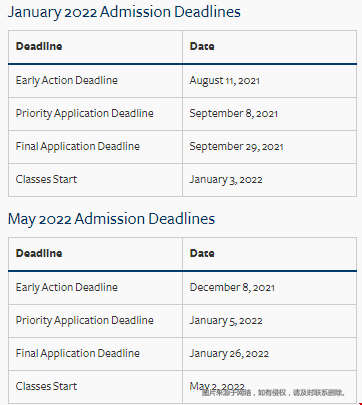The height and width of the screenshot is (405, 362).
Task: Click the May 2022 Admission Deadlines heading
Action: coord(111,220)
